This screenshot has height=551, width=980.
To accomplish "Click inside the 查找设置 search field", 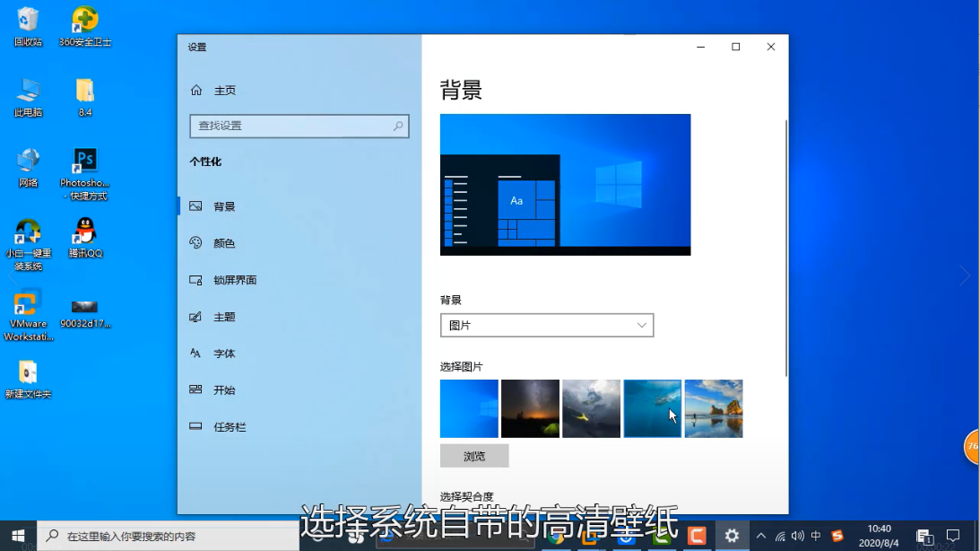I will coord(291,127).
